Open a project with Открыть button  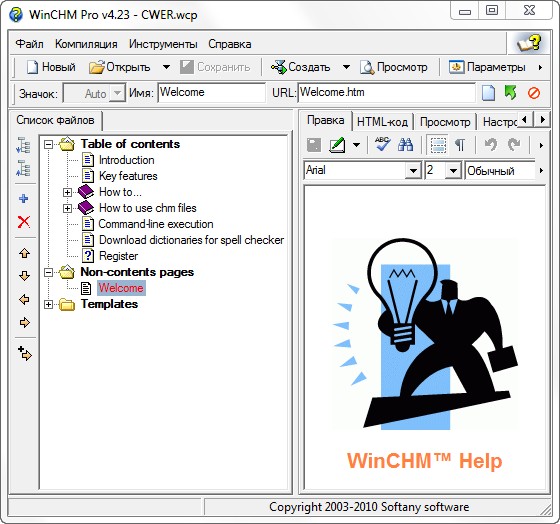119,67
